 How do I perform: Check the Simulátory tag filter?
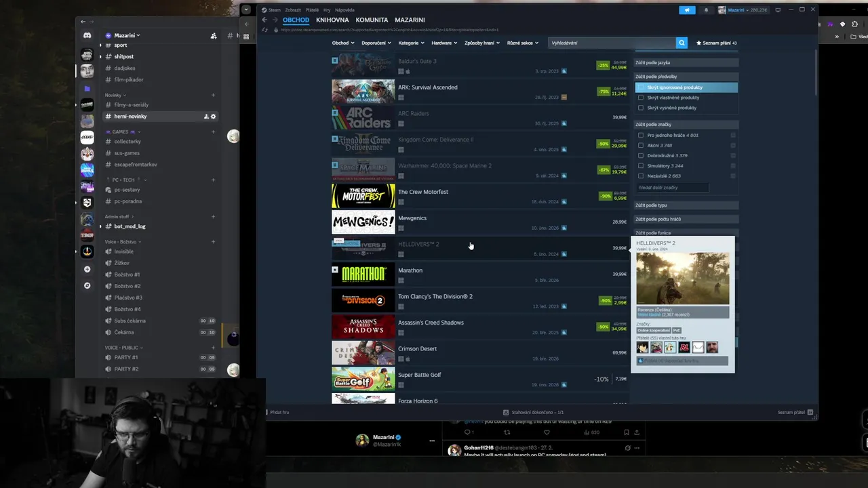(x=641, y=165)
